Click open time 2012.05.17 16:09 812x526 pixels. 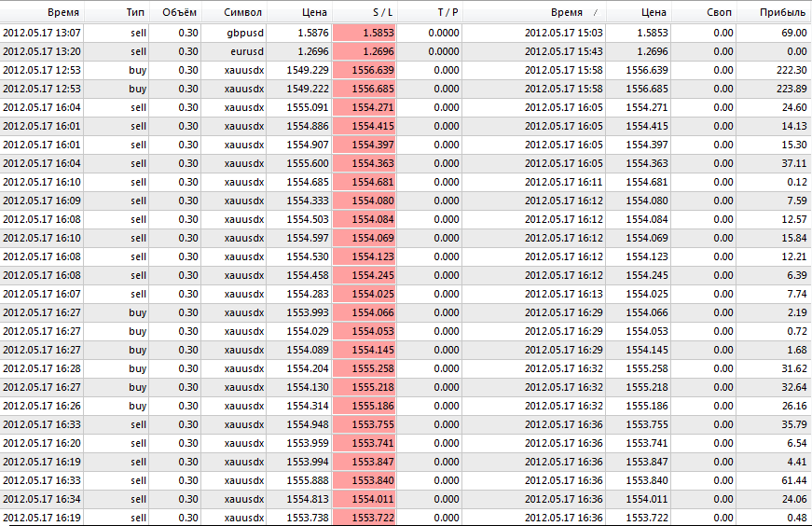point(41,201)
